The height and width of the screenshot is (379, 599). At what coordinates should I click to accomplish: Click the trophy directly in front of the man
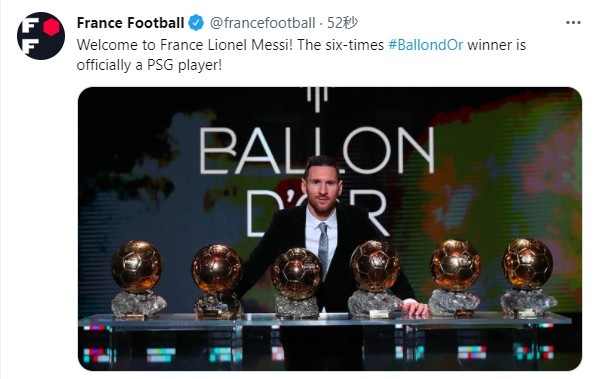pos(296,283)
